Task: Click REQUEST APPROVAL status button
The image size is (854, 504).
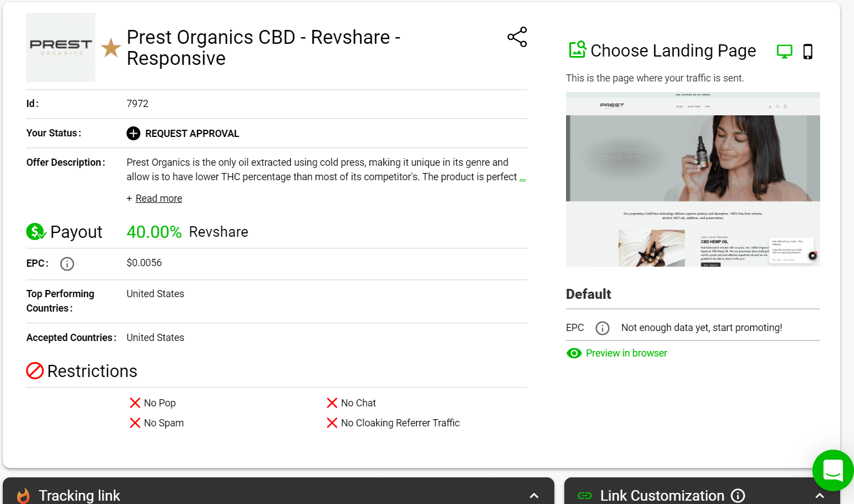Action: (192, 134)
